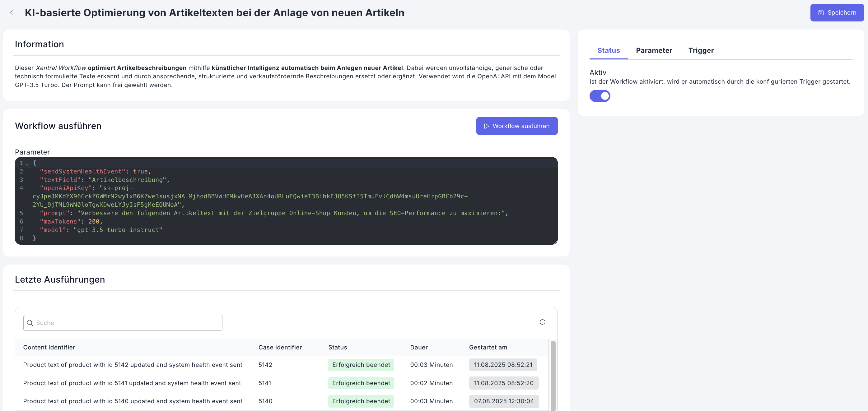Toggle the Aktiv workflow switch
This screenshot has width=868, height=411.
(600, 96)
